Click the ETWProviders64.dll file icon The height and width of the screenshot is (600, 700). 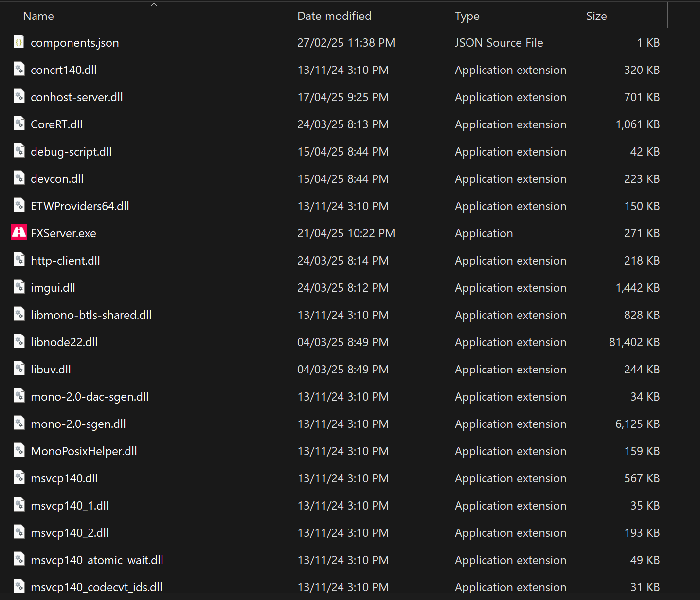pyautogui.click(x=19, y=206)
